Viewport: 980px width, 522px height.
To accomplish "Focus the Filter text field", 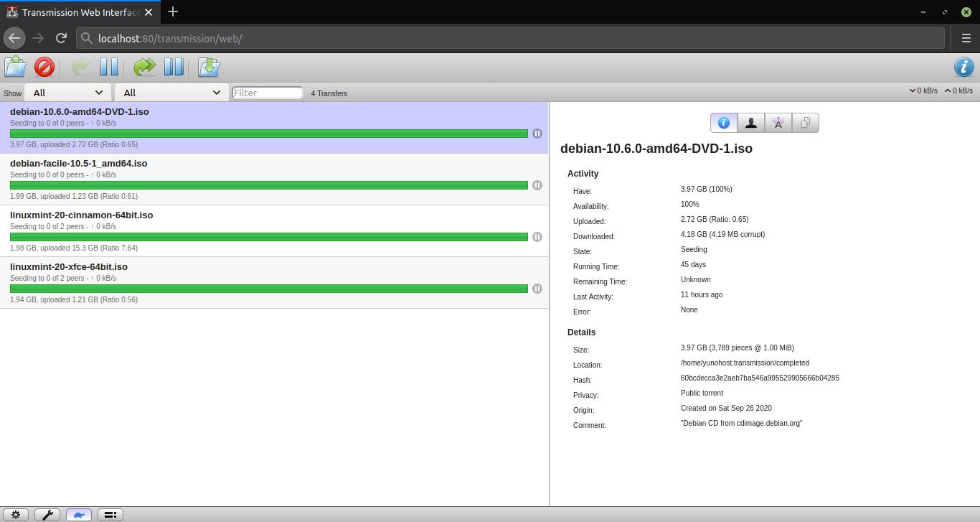I will [x=268, y=93].
